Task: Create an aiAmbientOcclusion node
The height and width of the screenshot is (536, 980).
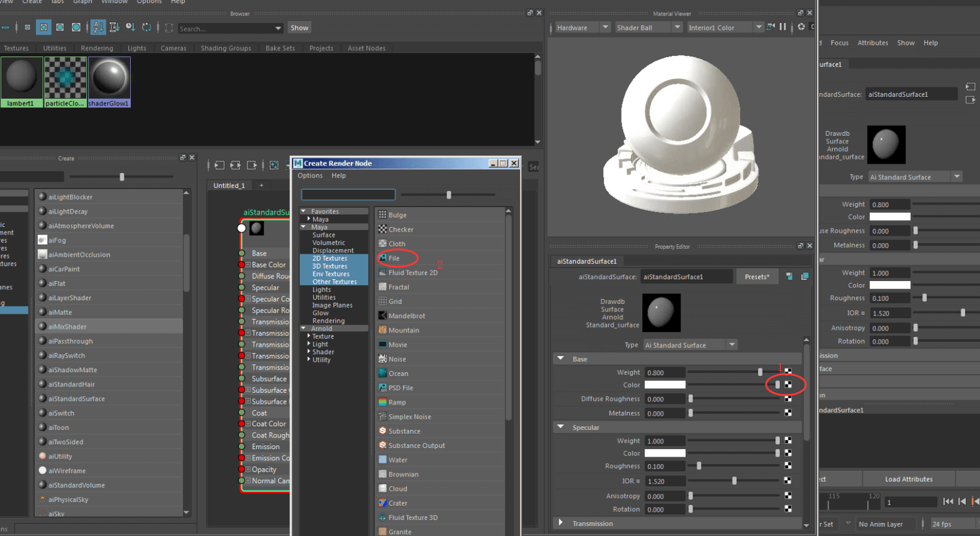Action: [x=79, y=255]
